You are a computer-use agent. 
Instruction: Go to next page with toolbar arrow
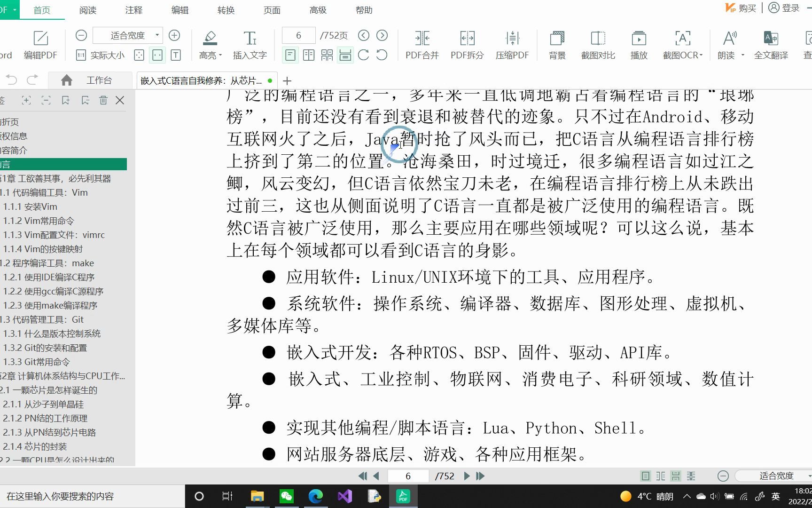click(382, 35)
